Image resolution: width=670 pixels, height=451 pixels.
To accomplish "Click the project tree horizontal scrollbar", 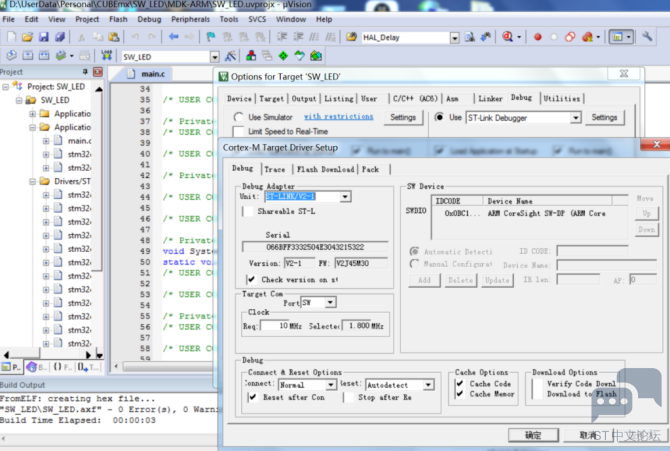I will pos(47,354).
